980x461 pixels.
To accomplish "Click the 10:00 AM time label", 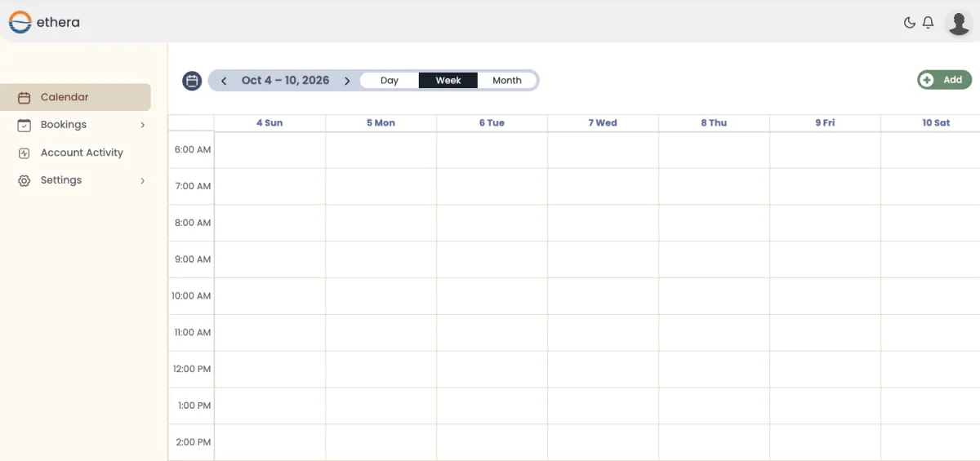I will point(191,296).
